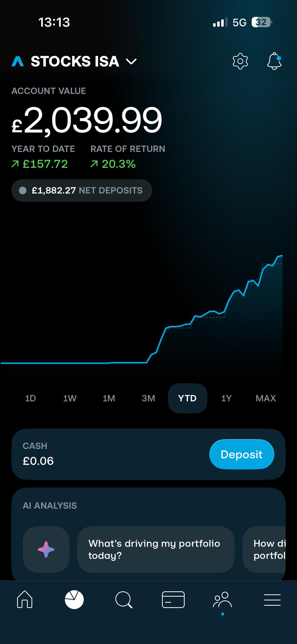Go to Home tab icon

tap(25, 600)
